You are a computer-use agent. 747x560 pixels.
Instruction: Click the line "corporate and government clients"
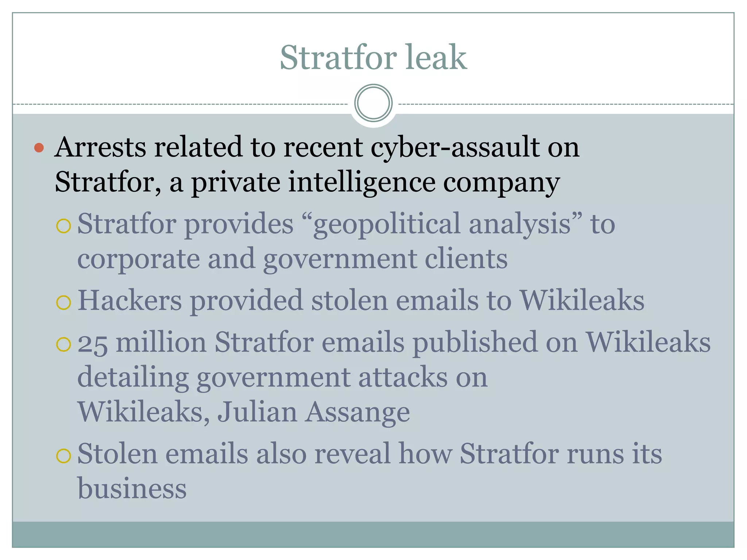[293, 259]
